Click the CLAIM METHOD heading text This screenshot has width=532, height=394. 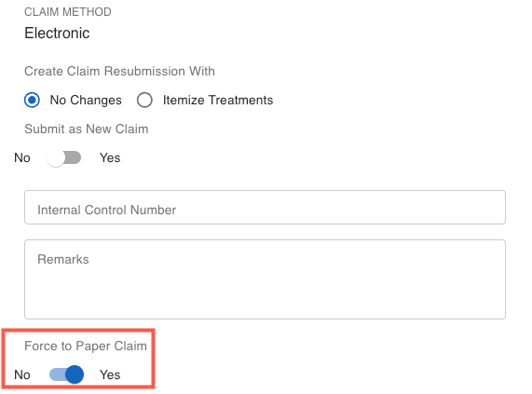click(x=68, y=12)
